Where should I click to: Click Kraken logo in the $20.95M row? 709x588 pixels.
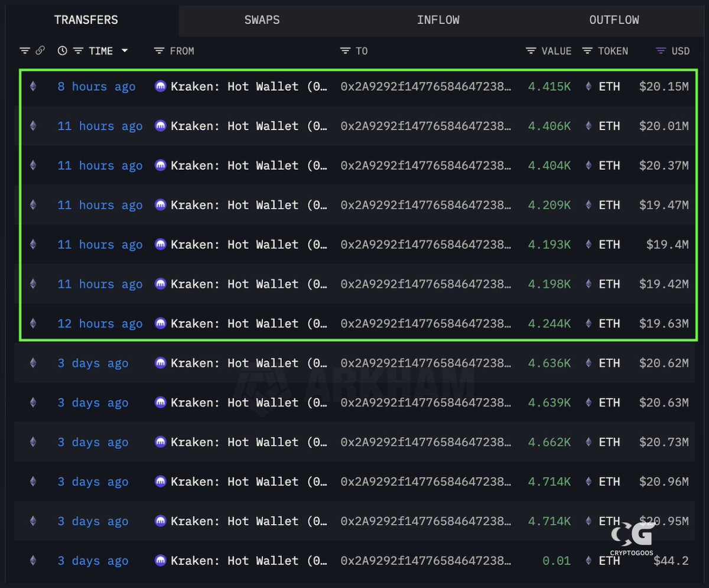[x=161, y=521]
